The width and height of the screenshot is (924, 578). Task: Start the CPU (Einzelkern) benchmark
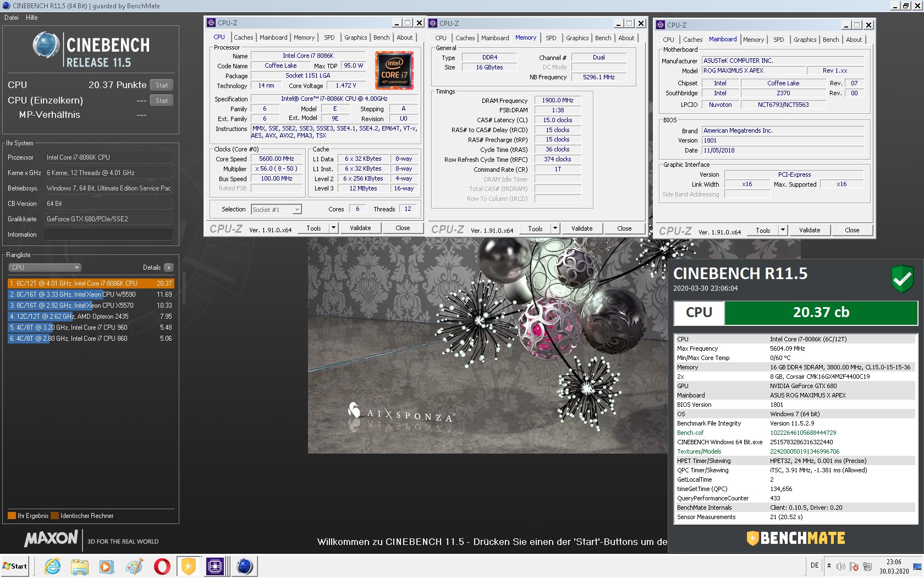point(162,101)
